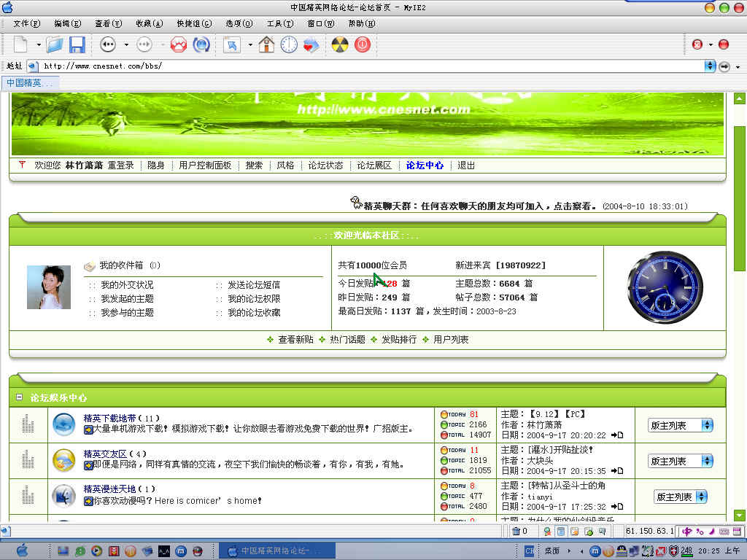Click 用户列表 link

pos(451,340)
